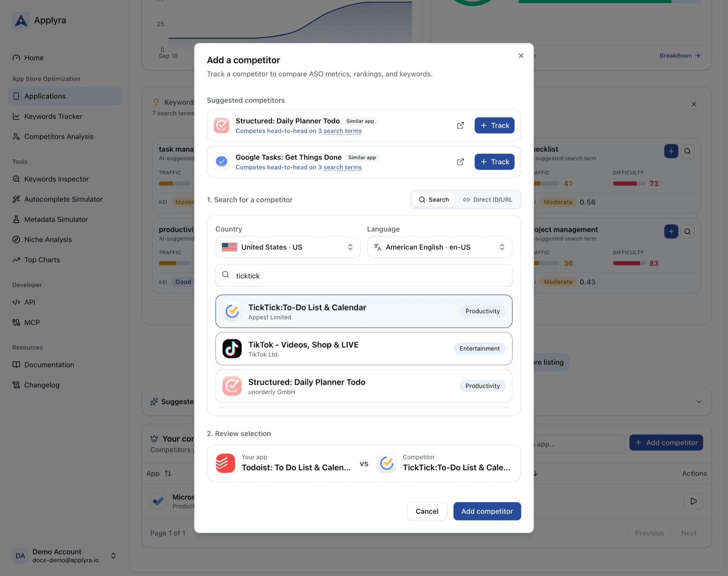Switch to Direct ID/URL tab
Viewport: 728px width, 576px height.
click(487, 200)
